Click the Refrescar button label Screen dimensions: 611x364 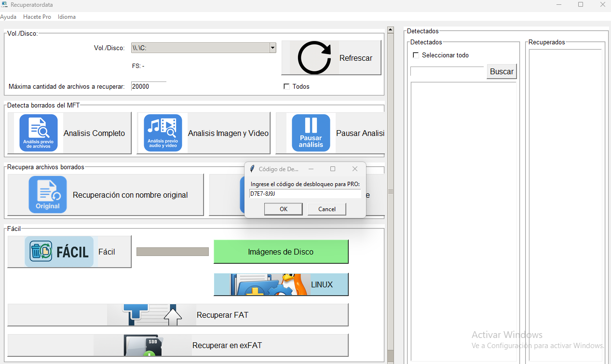pos(356,58)
